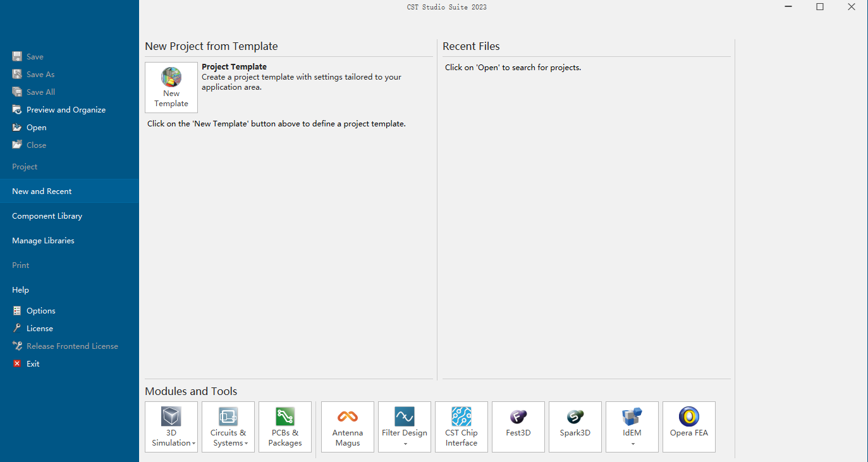Start the Spark3D module
Viewport: 868px width, 462px height.
[x=575, y=427]
